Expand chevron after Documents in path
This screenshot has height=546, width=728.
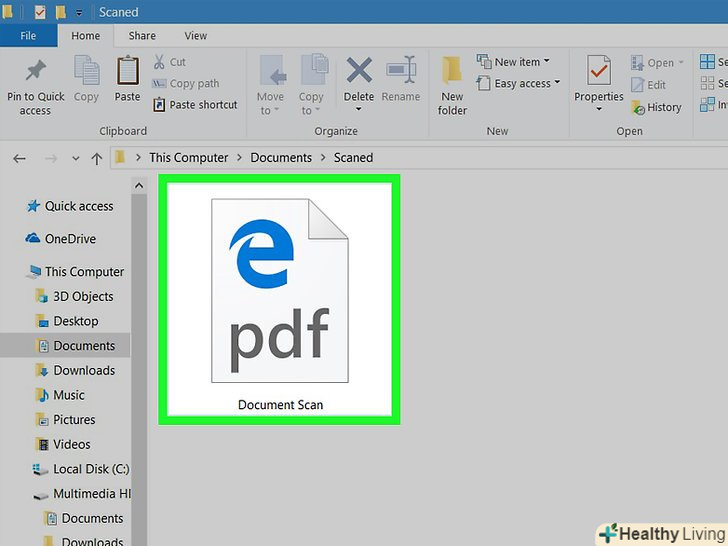point(323,158)
